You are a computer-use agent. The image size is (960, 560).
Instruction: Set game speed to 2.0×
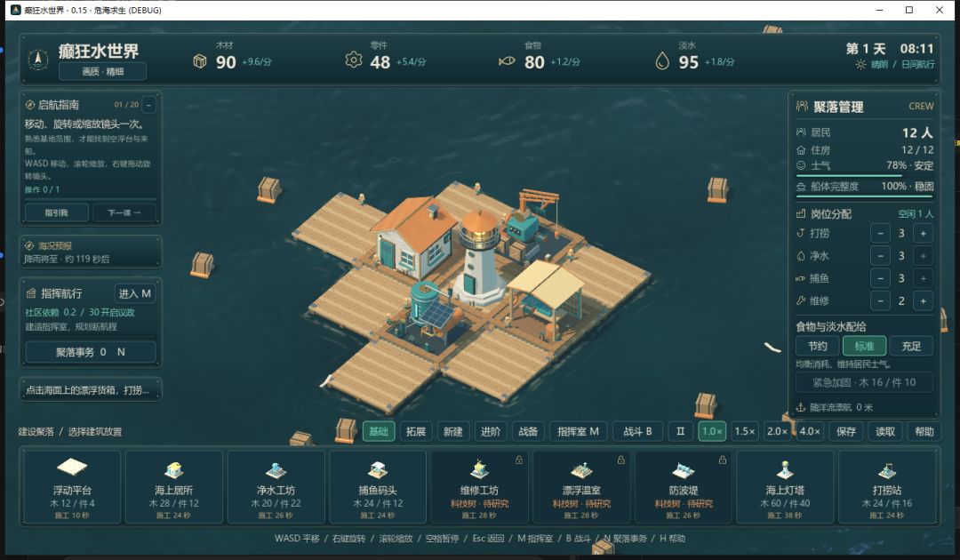point(778,431)
